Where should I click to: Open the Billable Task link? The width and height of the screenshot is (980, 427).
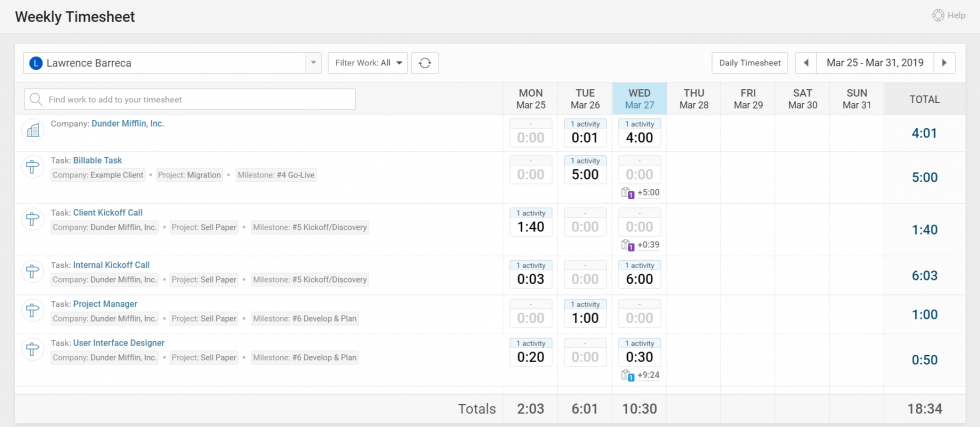98,161
